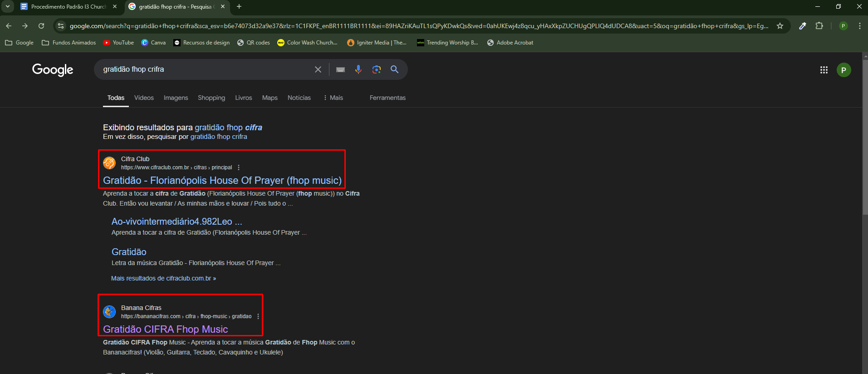Click the page vertical scrollbar
868x374 pixels.
click(x=865, y=136)
